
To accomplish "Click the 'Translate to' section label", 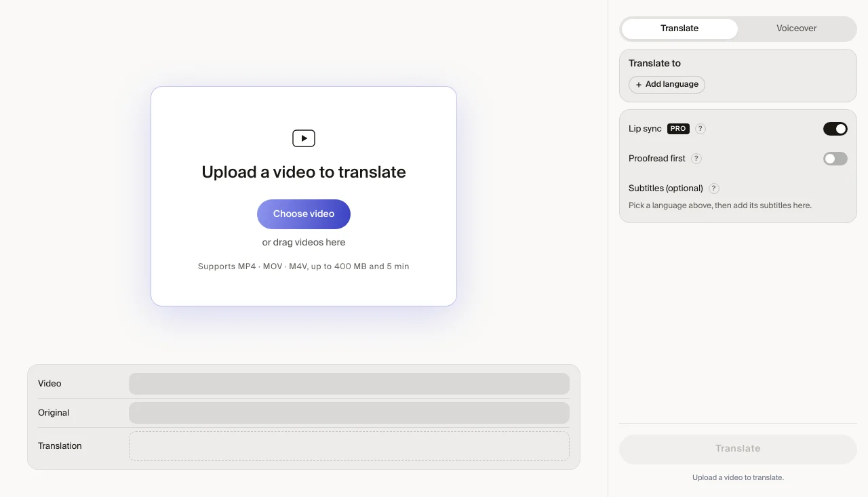I will [x=654, y=63].
